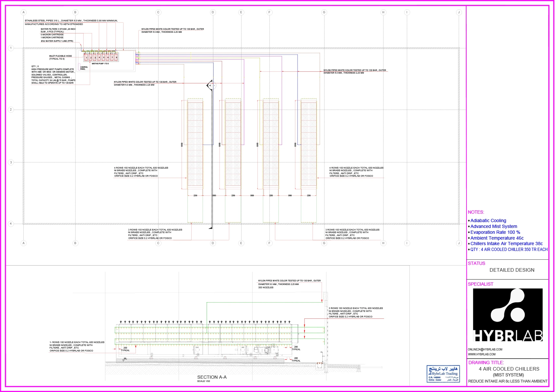This screenshot has height=392, width=555.
Task: Select the 1 MICRON CARTRIDGE text
Action: pyautogui.click(x=52, y=38)
